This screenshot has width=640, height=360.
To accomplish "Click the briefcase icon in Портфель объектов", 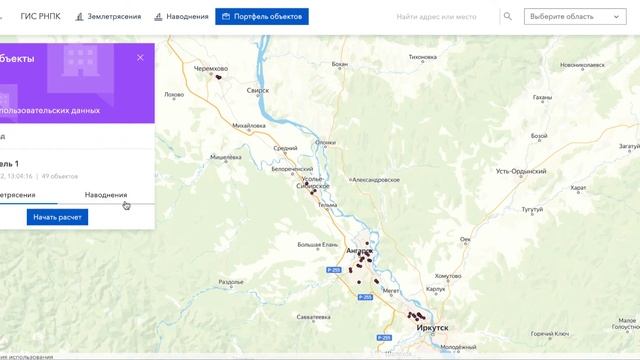I will point(226,17).
